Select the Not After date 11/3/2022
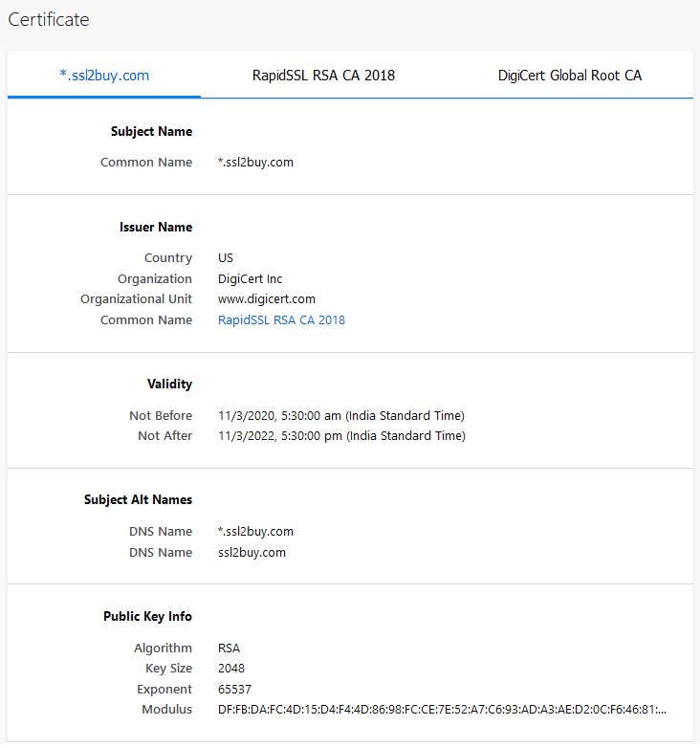Image resolution: width=700 pixels, height=748 pixels. (x=342, y=436)
